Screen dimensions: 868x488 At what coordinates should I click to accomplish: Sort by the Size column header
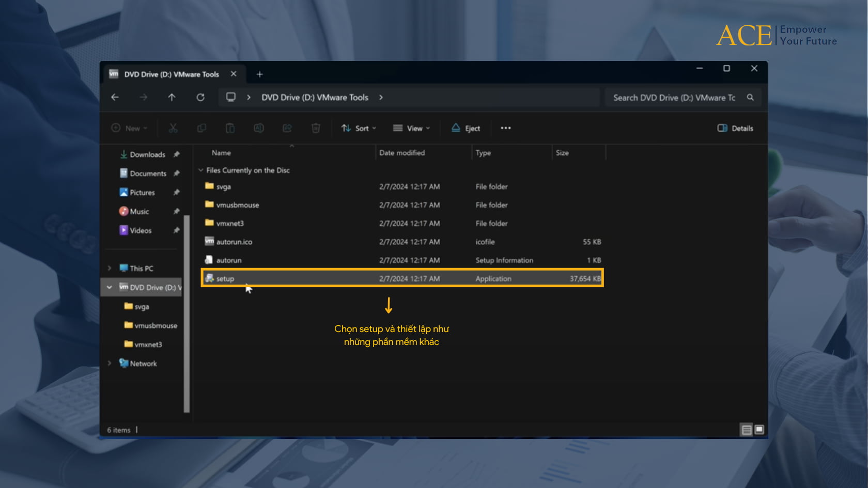coord(562,153)
